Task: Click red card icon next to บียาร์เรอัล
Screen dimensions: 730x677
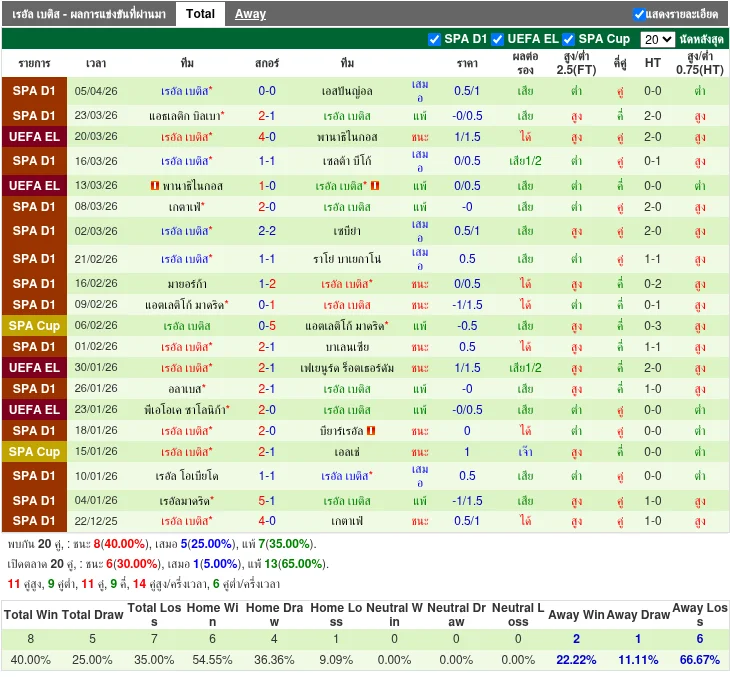Action: [371, 431]
